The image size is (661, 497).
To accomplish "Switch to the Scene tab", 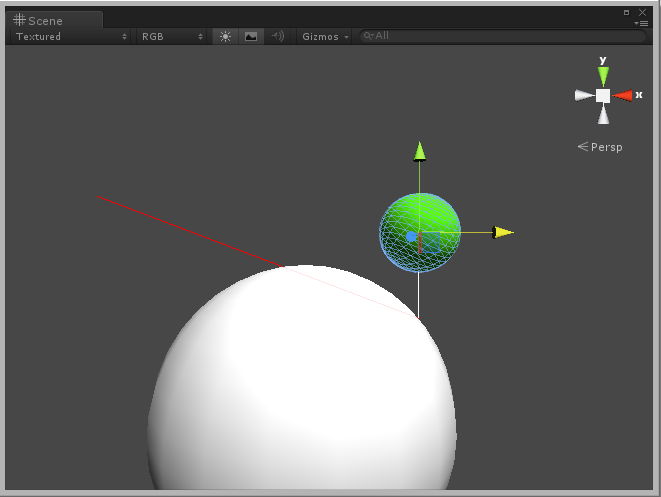I will (x=53, y=20).
